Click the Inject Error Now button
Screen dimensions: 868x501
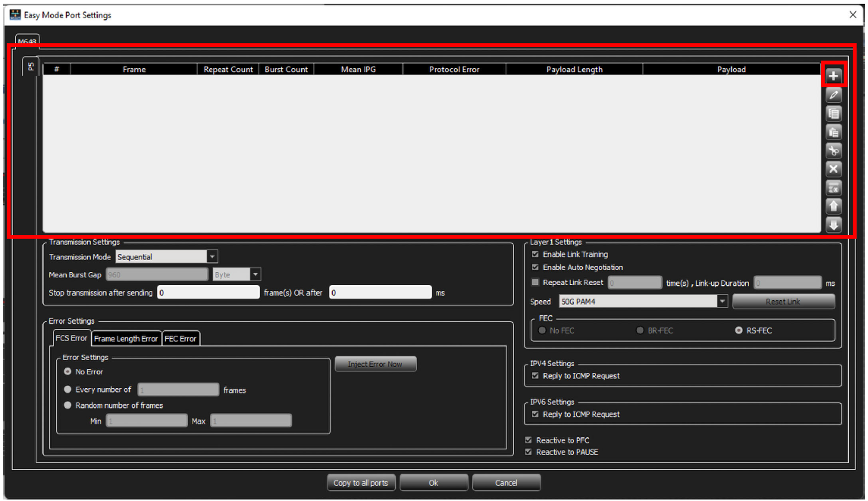coord(375,364)
